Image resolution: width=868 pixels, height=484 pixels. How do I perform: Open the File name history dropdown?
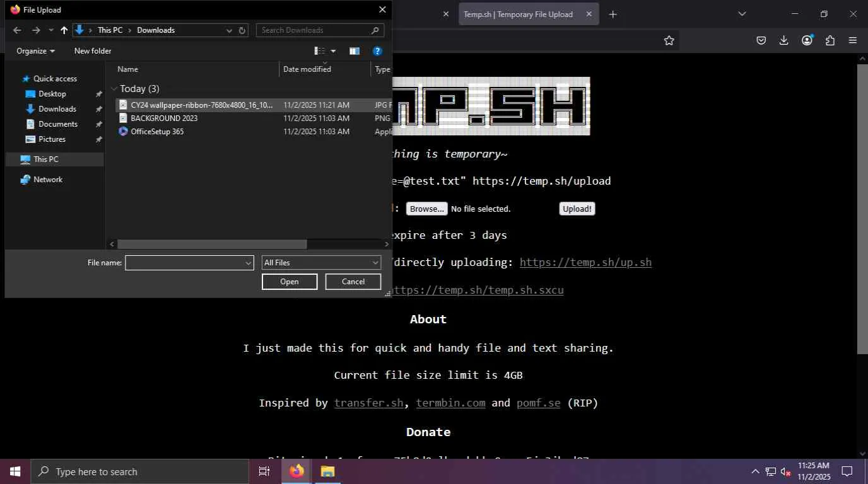[x=249, y=263]
